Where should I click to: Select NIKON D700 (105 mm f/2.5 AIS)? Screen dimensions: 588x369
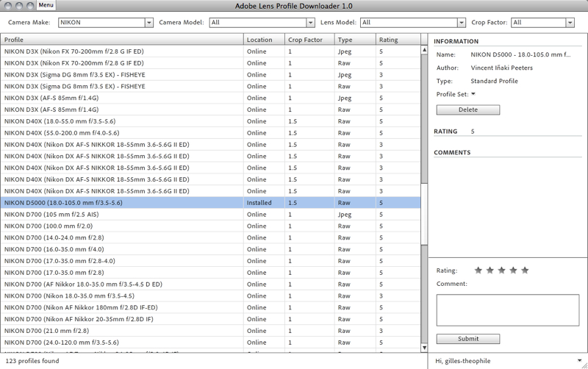coord(210,214)
